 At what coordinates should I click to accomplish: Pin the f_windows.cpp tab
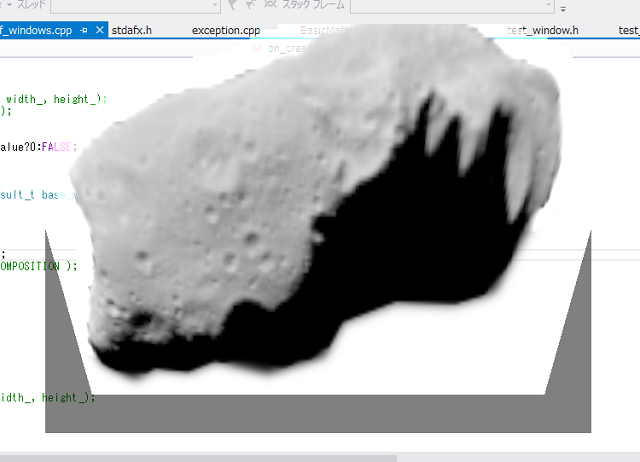pos(84,30)
